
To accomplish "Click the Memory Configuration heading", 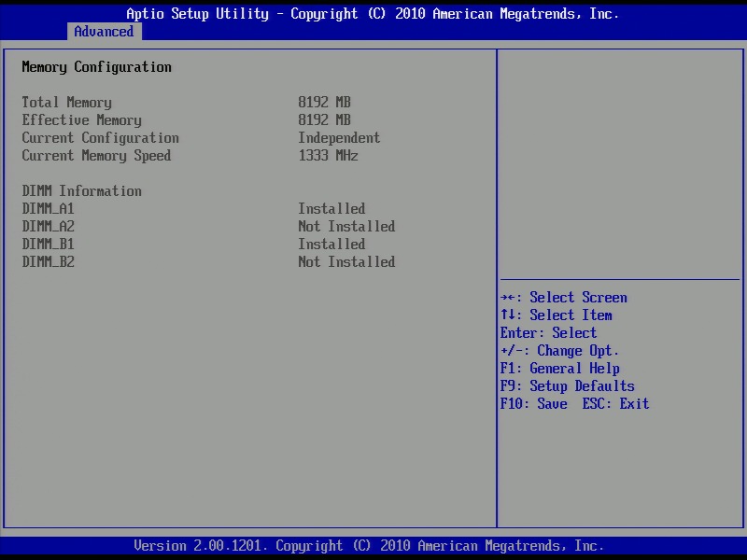I will [x=96, y=67].
